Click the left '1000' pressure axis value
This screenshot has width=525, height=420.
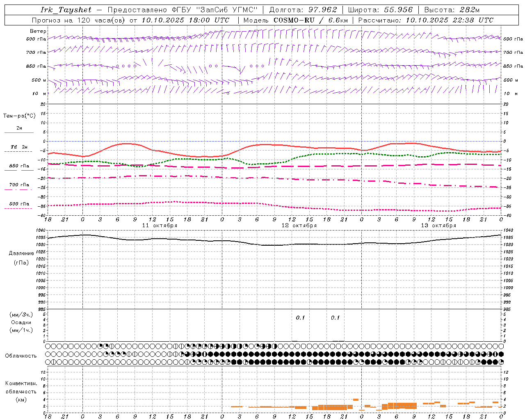pos(41,288)
